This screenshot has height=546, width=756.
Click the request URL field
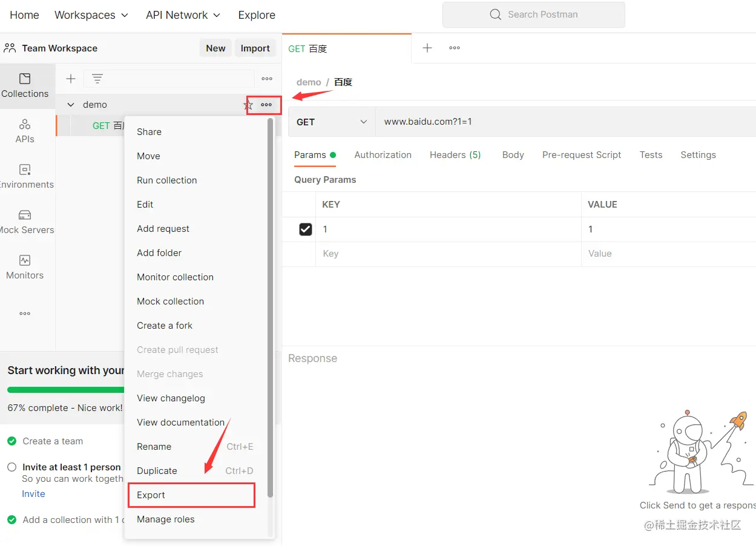(565, 122)
